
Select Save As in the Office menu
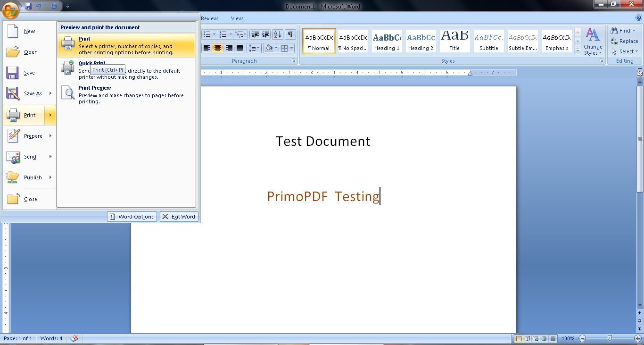(x=24, y=93)
